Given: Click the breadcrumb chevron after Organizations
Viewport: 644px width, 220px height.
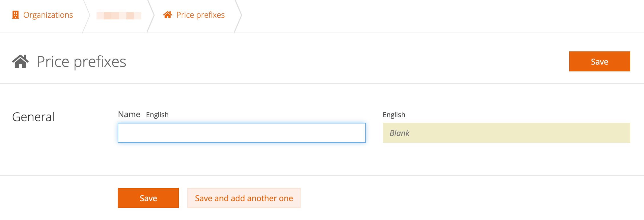Looking at the screenshot, I should click(x=86, y=16).
